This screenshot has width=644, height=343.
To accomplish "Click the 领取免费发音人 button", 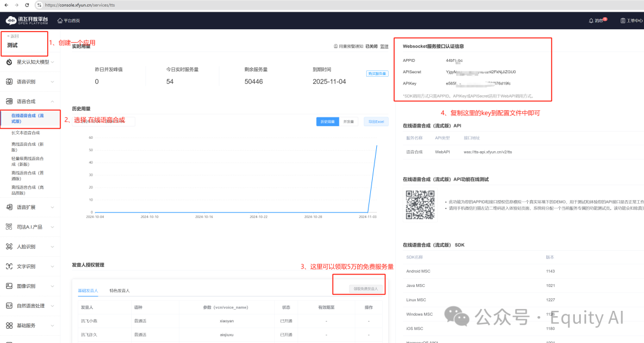I will (x=366, y=289).
